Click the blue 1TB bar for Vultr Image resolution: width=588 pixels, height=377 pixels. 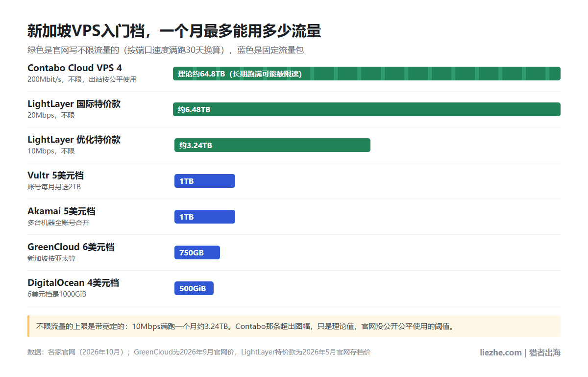[205, 181]
